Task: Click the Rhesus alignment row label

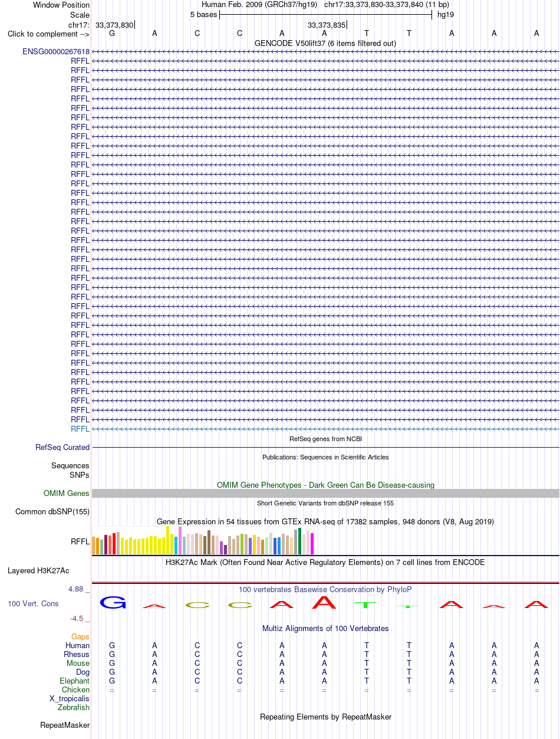Action: [77, 655]
